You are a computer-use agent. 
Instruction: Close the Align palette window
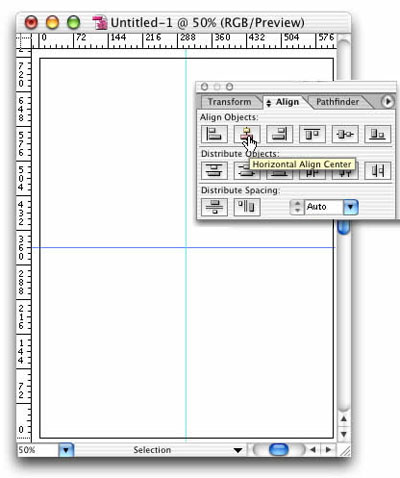pos(204,87)
